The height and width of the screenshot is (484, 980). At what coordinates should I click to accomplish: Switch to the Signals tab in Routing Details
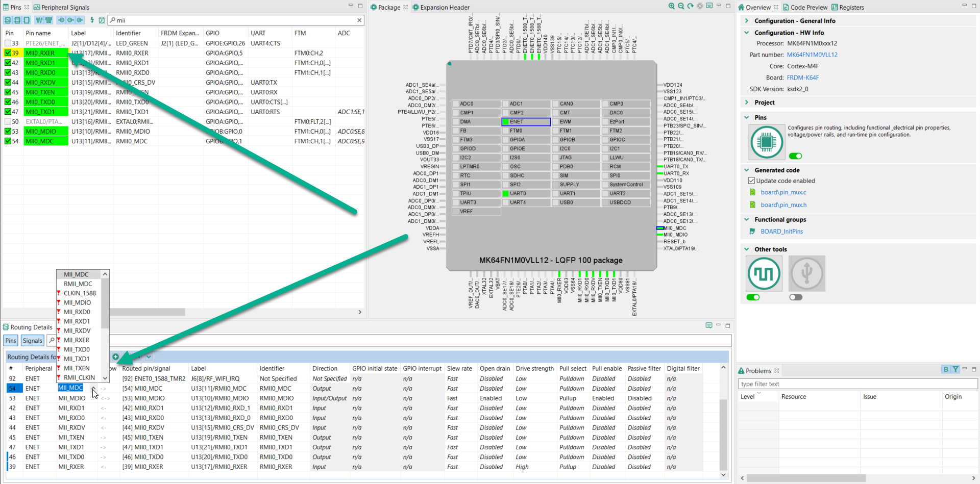32,340
